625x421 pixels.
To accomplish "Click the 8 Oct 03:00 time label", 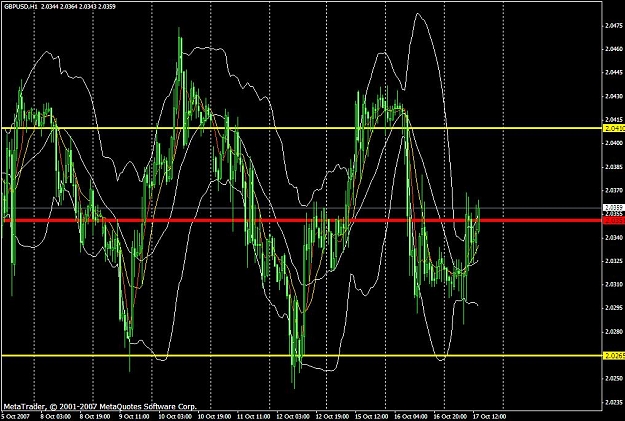I will (56, 417).
